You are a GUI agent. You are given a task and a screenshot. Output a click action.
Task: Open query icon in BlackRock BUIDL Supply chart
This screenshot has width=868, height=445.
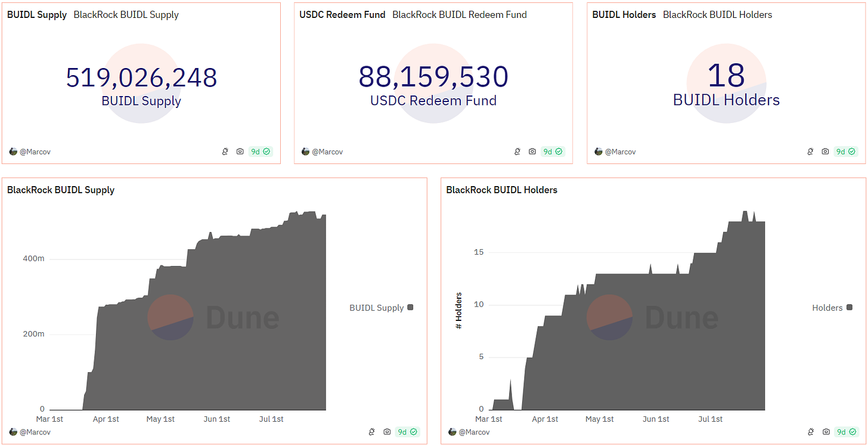pyautogui.click(x=372, y=431)
